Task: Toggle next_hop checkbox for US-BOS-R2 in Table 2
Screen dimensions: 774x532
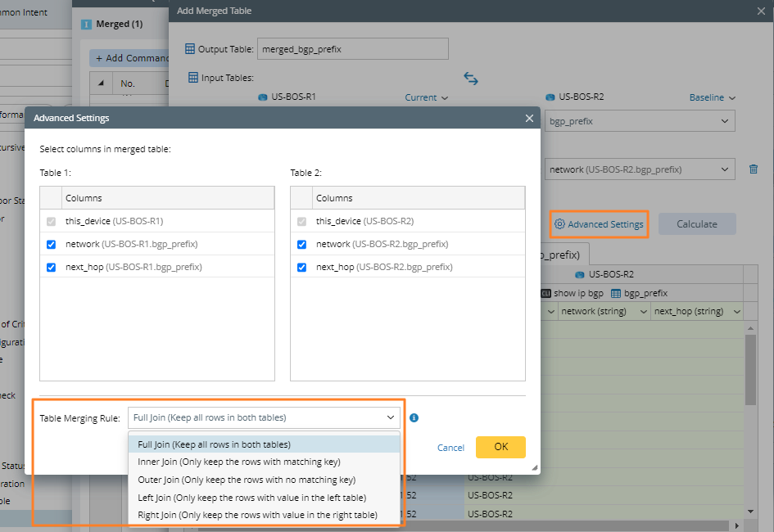Action: point(302,267)
